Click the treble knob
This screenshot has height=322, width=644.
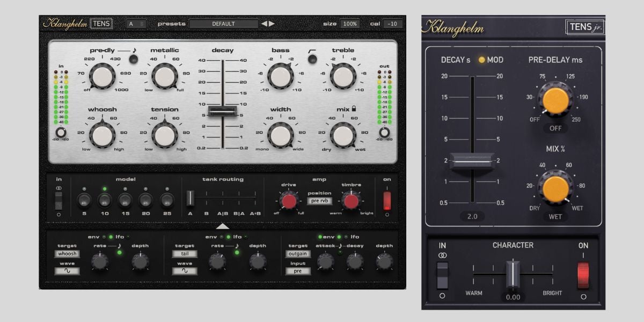343,76
